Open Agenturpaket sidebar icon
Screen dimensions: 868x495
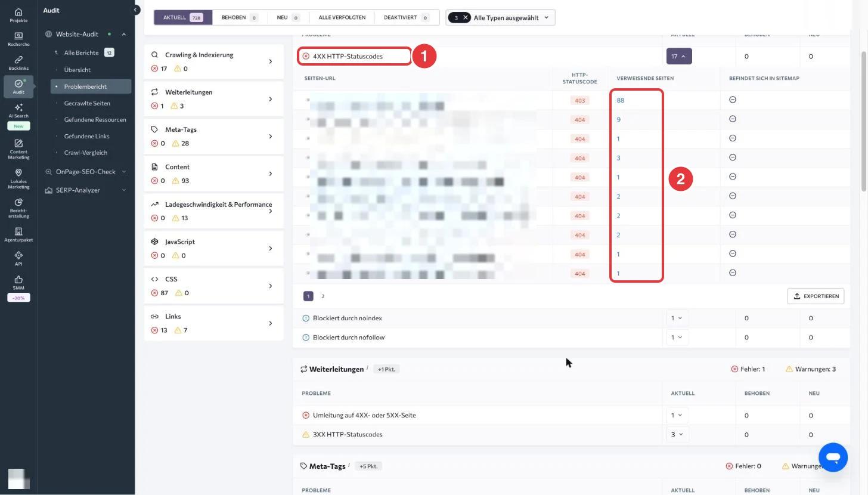pyautogui.click(x=18, y=234)
